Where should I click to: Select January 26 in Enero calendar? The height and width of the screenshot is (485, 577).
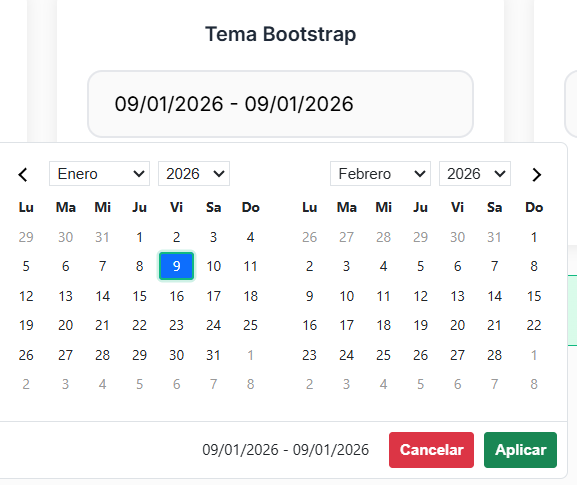[26, 355]
